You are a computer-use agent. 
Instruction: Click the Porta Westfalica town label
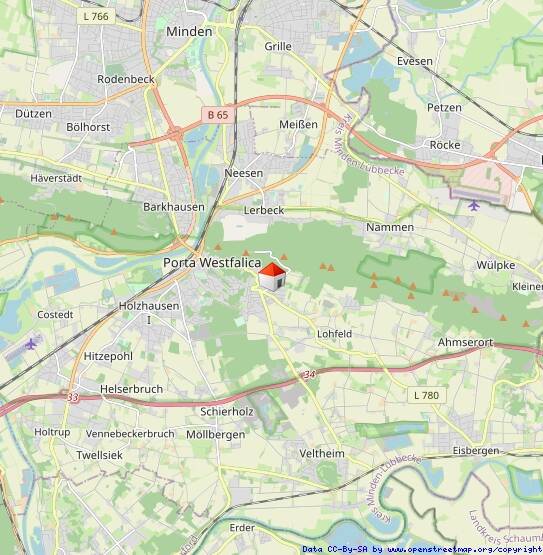pos(212,263)
